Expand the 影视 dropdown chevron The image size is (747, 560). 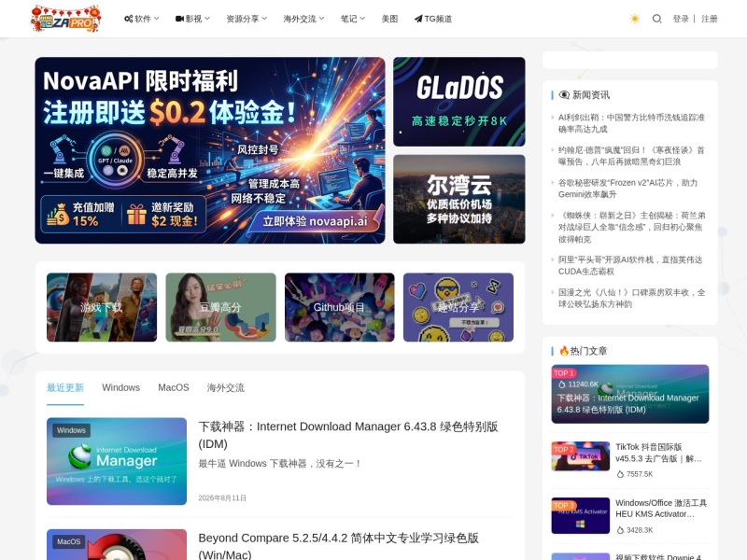(x=207, y=19)
